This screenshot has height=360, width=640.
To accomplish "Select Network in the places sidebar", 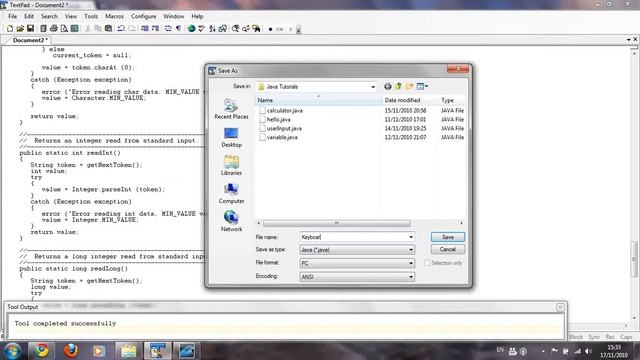I will pos(231,222).
